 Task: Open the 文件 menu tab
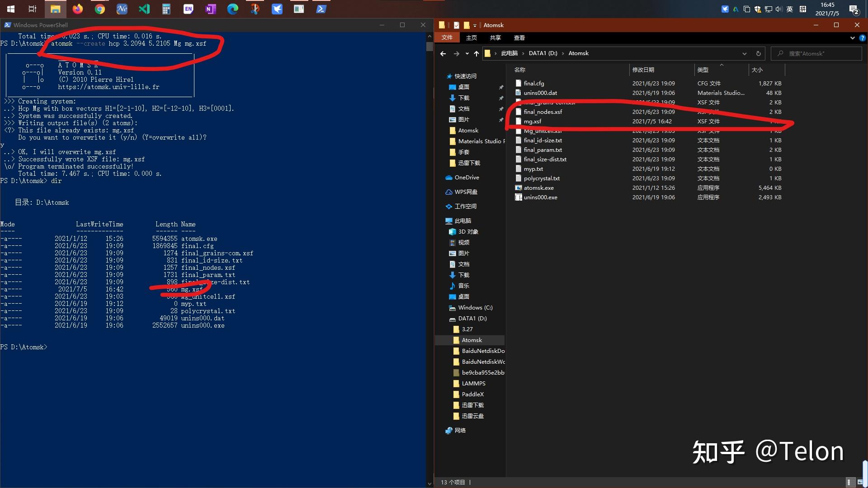(447, 38)
